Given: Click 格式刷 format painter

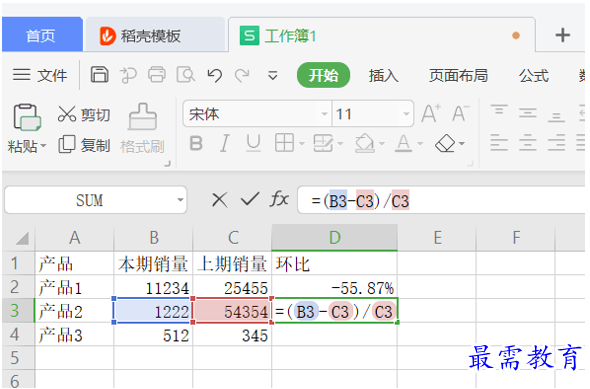Looking at the screenshot, I should click(x=142, y=129).
